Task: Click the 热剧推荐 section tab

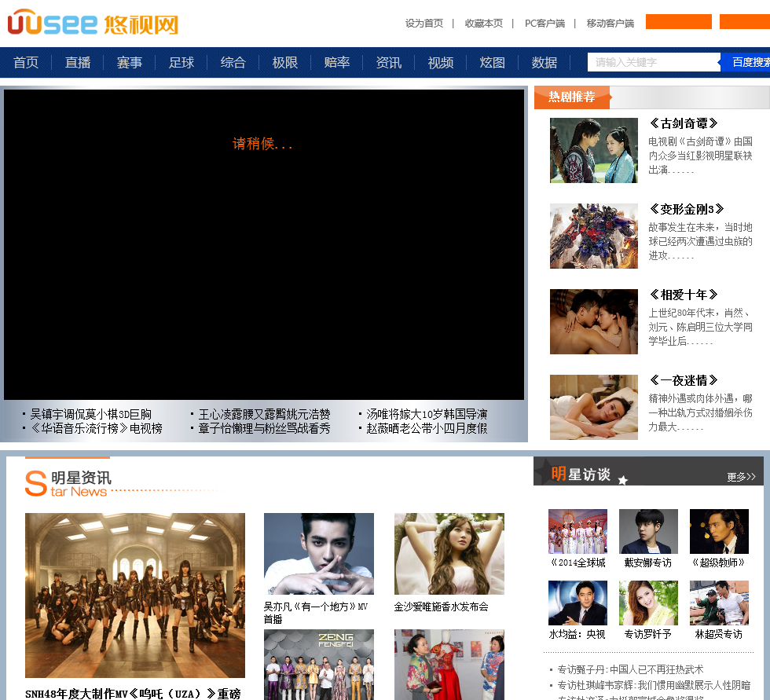Action: pyautogui.click(x=572, y=97)
